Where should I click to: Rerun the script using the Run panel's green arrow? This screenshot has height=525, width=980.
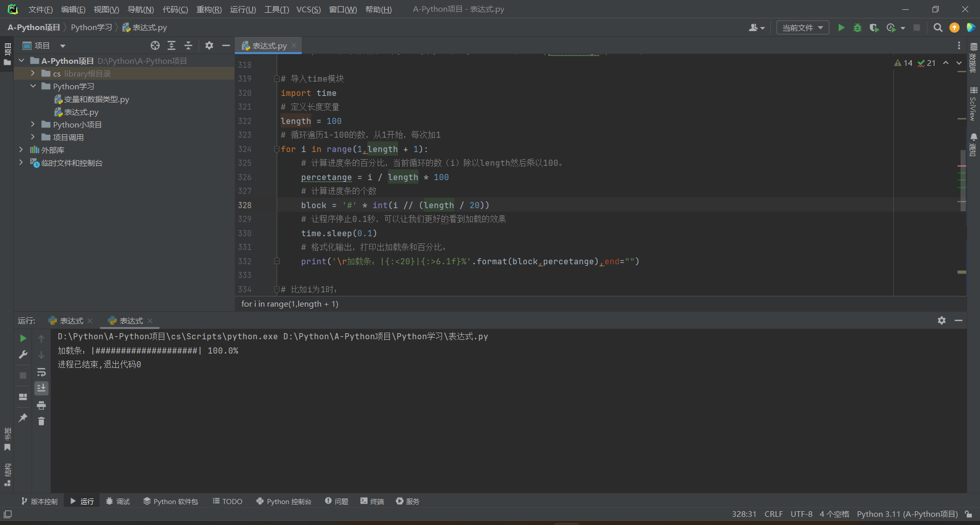(x=23, y=338)
